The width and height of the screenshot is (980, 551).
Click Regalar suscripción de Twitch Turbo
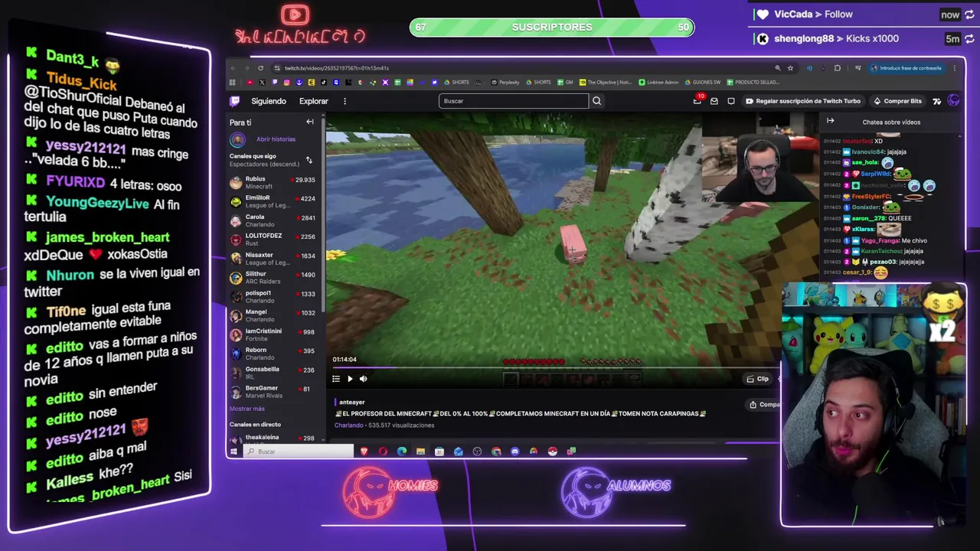click(x=803, y=101)
